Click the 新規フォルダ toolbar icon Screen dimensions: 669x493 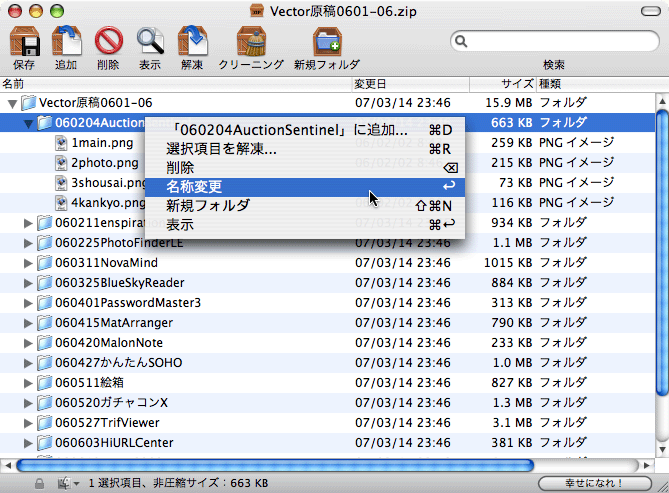[327, 41]
